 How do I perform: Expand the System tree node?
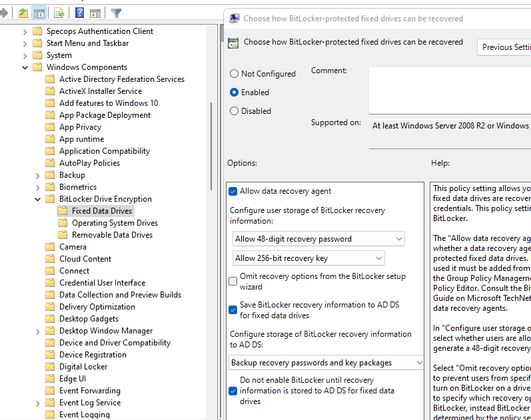[25, 56]
